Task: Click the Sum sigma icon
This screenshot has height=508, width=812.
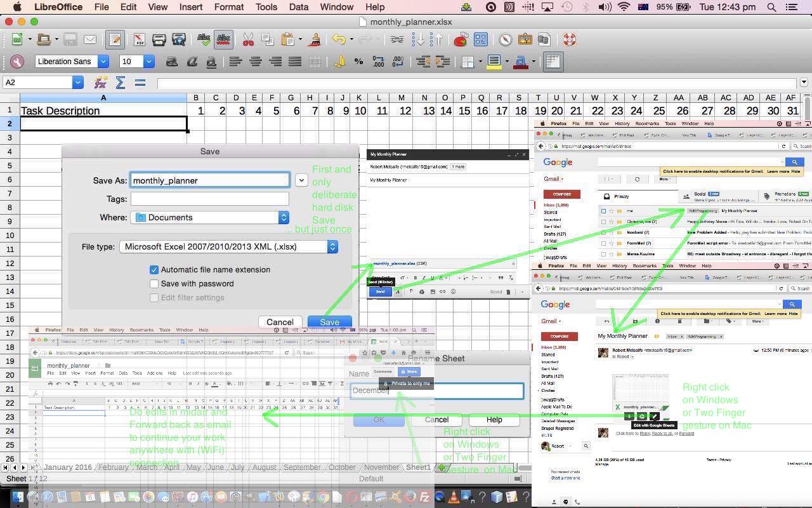Action: 120,83
